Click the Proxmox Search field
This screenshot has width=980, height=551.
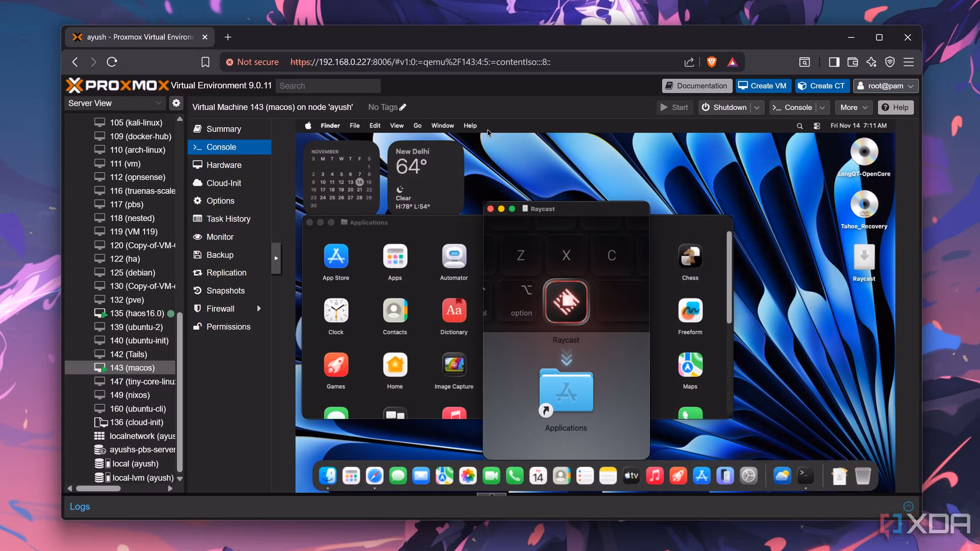[x=328, y=86]
